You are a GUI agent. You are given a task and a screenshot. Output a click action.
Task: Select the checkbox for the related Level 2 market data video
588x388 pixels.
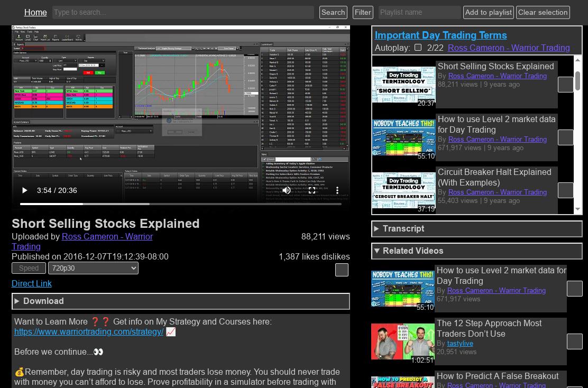point(574,289)
